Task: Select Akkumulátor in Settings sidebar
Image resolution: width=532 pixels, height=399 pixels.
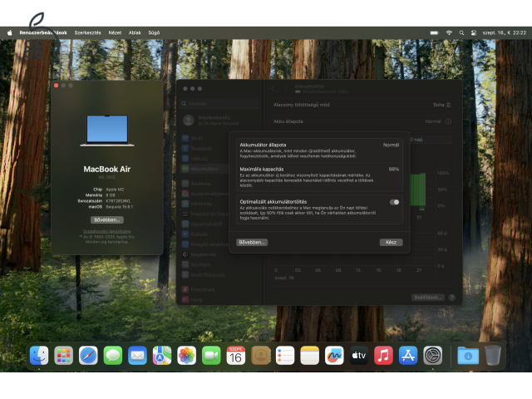Action: point(204,169)
